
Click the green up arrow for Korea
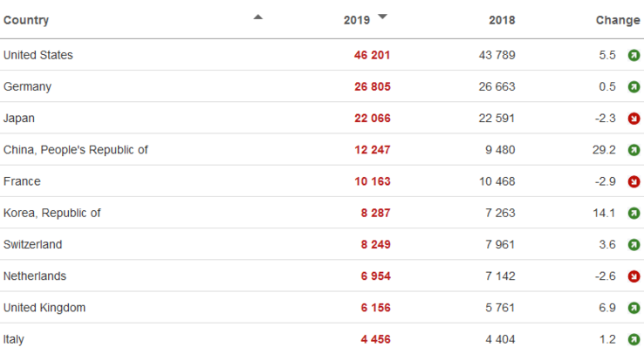pyautogui.click(x=634, y=213)
